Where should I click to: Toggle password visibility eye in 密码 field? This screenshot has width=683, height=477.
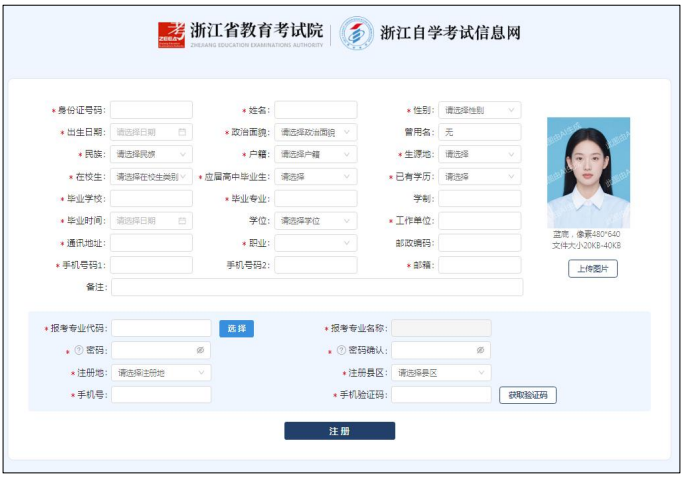pyautogui.click(x=200, y=350)
